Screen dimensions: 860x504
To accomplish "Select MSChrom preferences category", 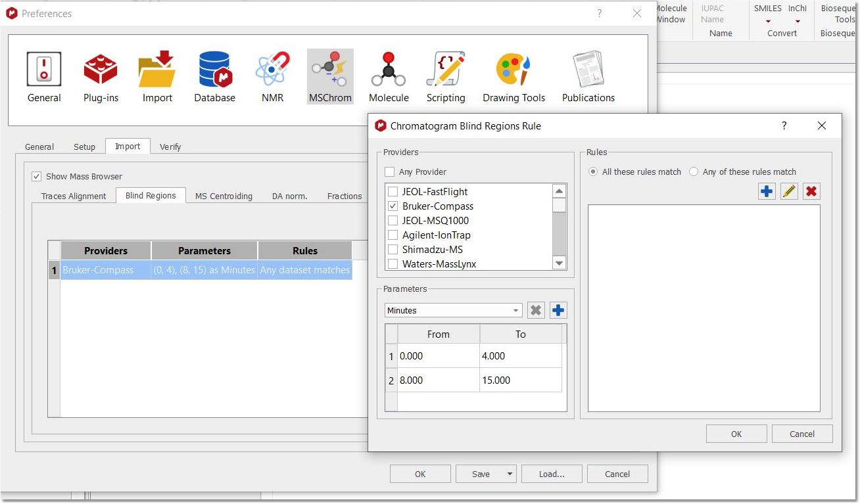I will pyautogui.click(x=330, y=78).
